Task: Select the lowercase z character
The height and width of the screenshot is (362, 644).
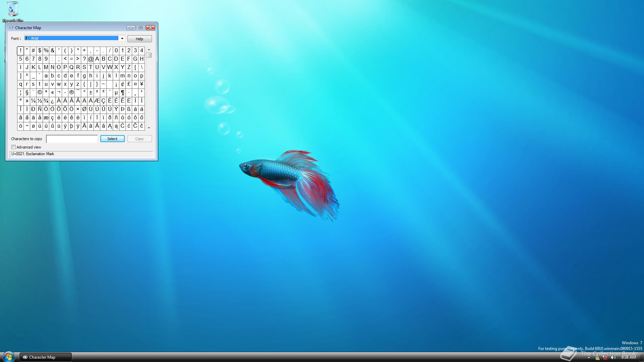Action: [x=78, y=84]
